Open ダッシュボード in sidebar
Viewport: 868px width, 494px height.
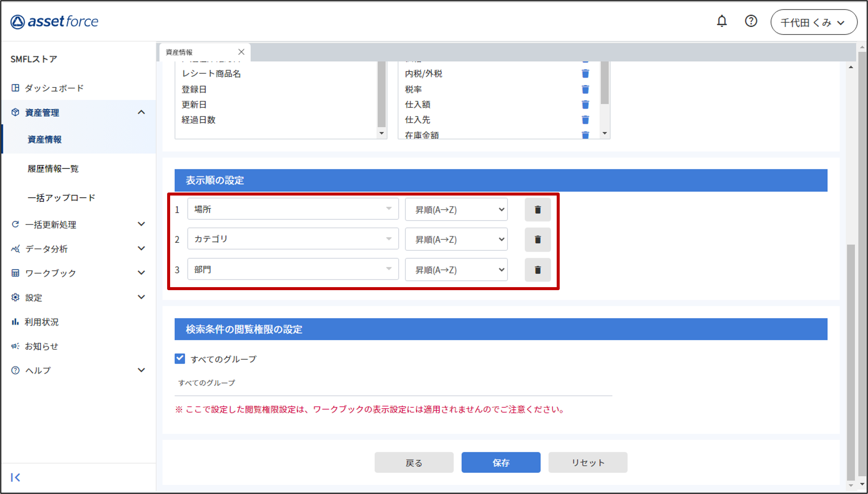click(54, 88)
